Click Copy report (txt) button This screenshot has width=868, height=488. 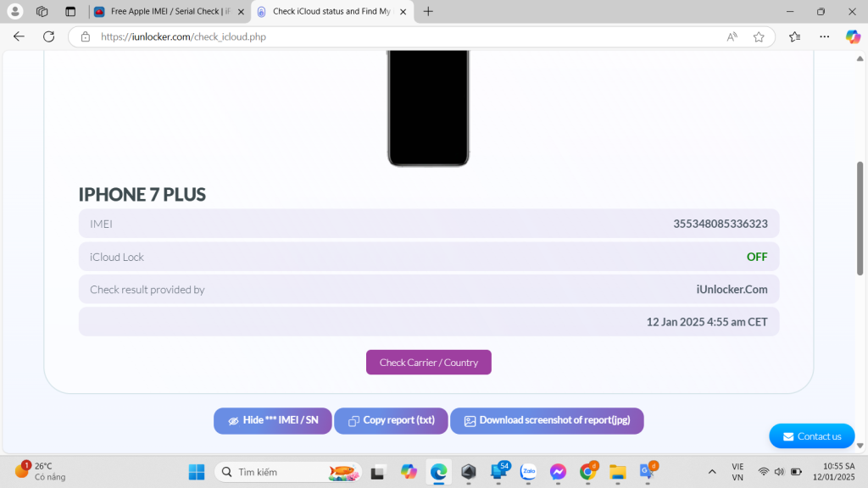tap(390, 420)
